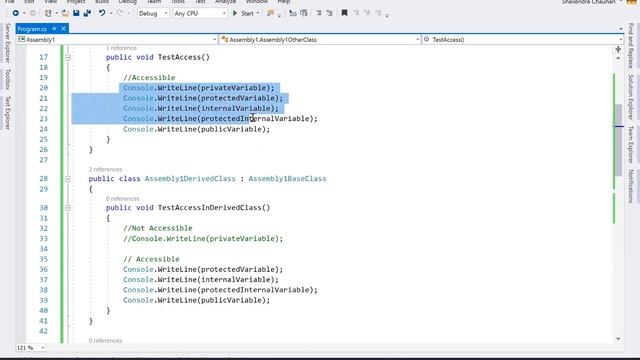The image size is (640, 360).
Task: Click the Navigate Forward arrow icon
Action: 33,13
